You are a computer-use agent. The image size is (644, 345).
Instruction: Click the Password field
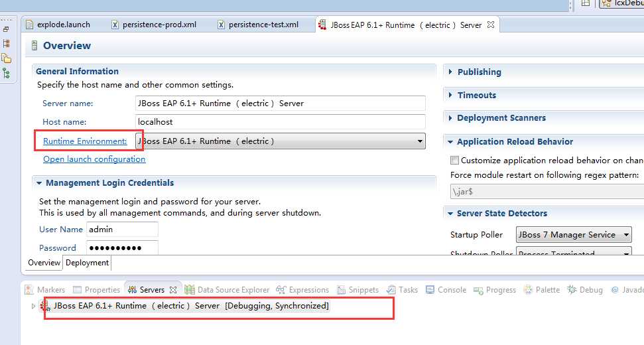point(122,247)
